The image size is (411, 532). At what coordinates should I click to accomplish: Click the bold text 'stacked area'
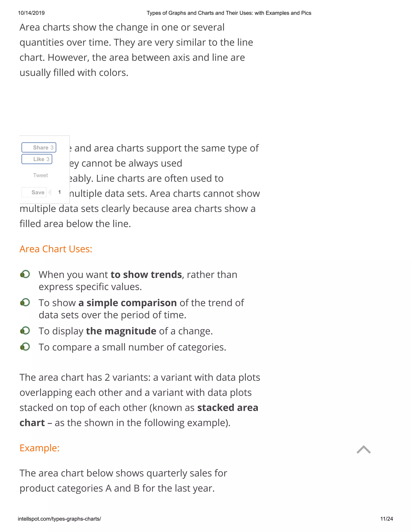(228, 408)
